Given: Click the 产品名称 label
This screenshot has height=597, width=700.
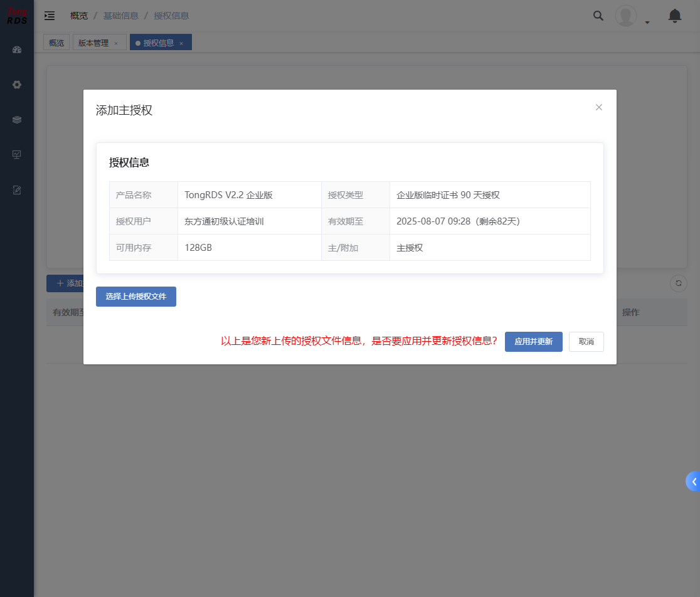Looking at the screenshot, I should (x=134, y=195).
